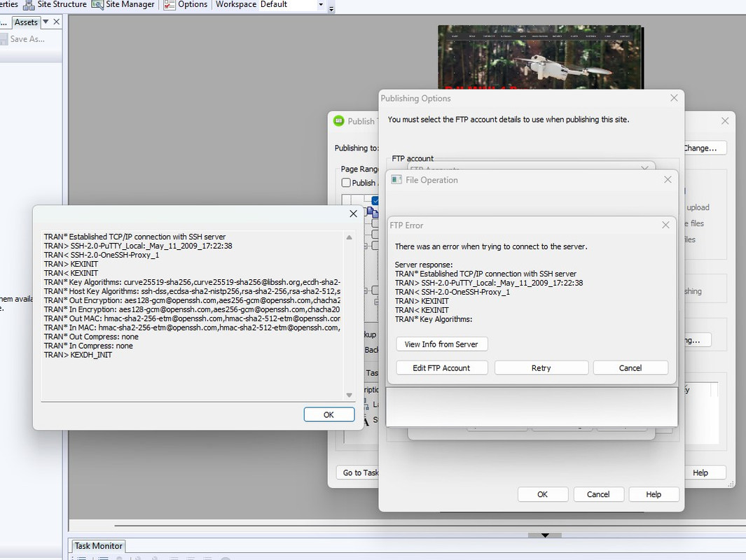Open the toolbar overflow options arrow

click(x=331, y=8)
